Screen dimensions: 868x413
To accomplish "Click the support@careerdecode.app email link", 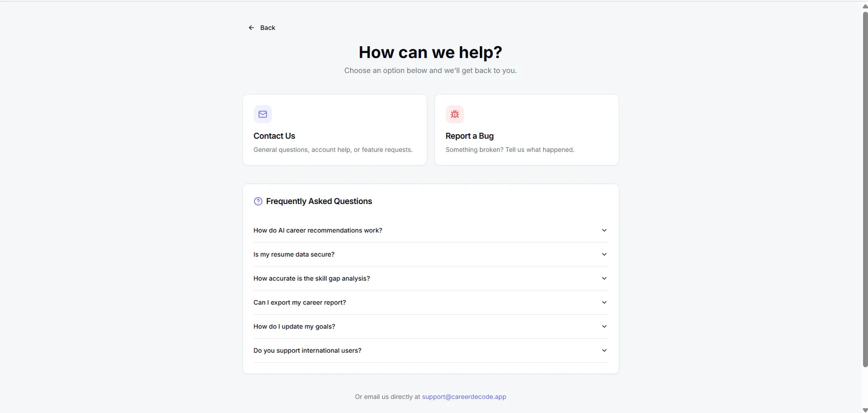I will click(464, 397).
